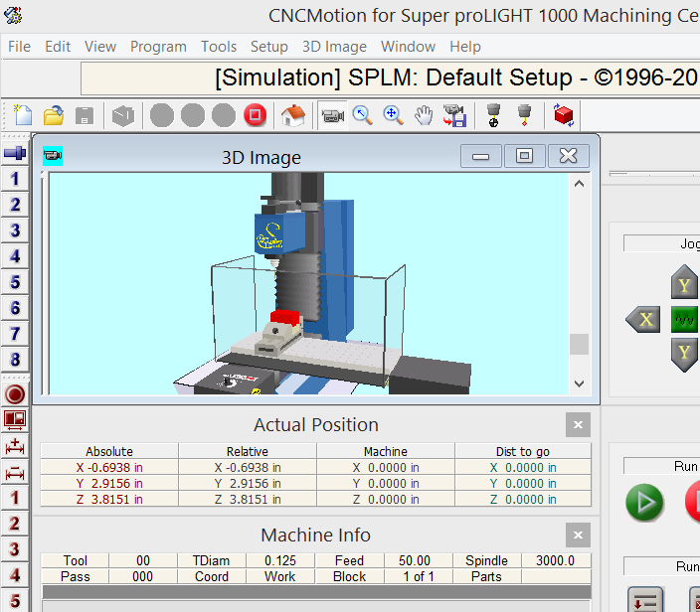Click the TDiam 0.125 value cell
700x612 pixels.
point(280,560)
